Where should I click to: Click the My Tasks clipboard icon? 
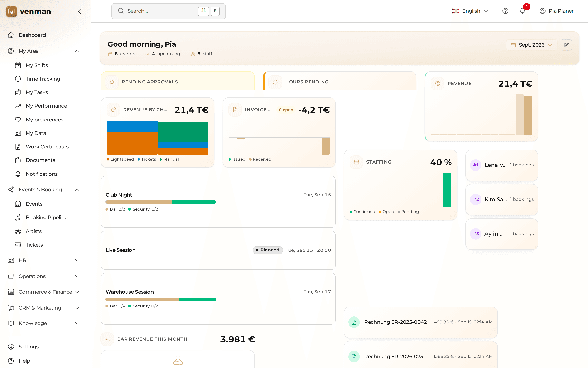click(x=18, y=92)
